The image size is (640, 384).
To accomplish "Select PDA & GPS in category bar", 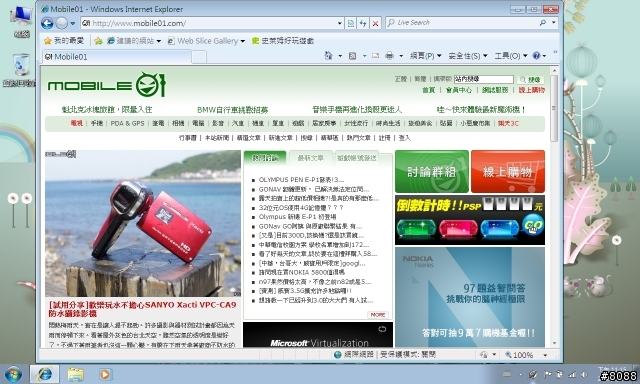I will point(127,123).
